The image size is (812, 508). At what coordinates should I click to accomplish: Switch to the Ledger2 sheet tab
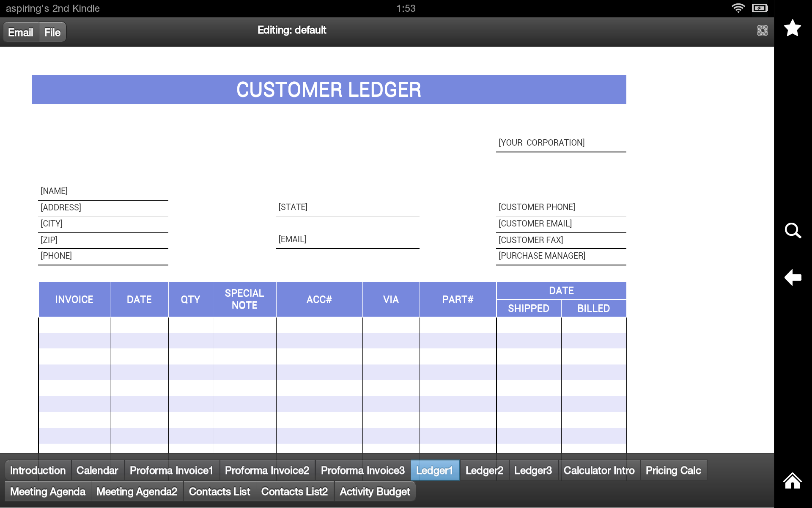(x=484, y=470)
